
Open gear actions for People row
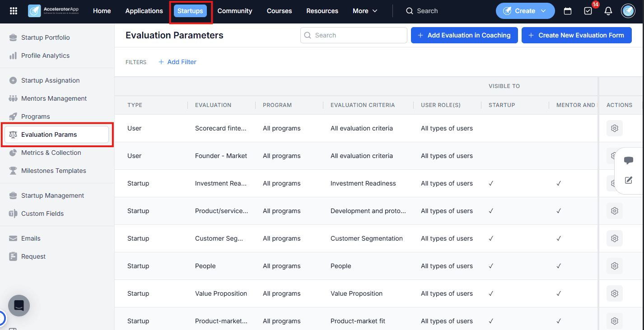pos(615,266)
